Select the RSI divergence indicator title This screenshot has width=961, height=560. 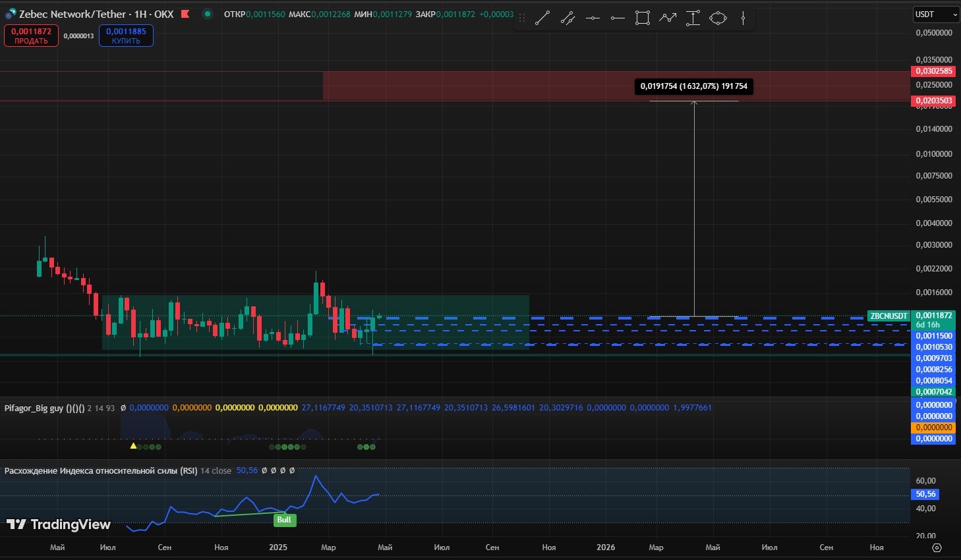click(x=101, y=470)
